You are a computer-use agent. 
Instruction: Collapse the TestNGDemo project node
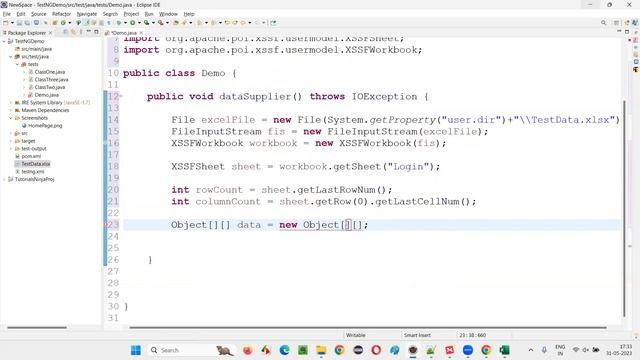coord(4,41)
